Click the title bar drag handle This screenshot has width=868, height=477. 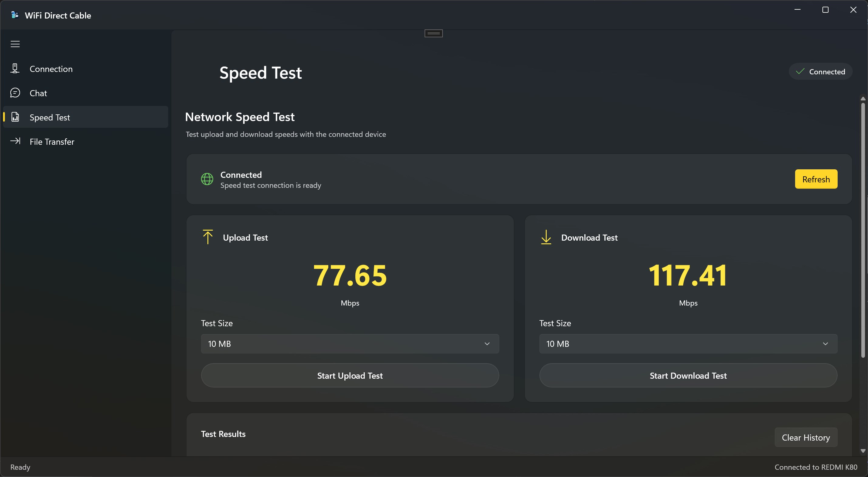pos(434,33)
